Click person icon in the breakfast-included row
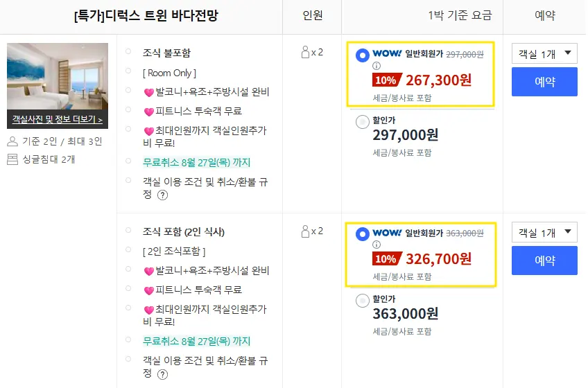This screenshot has height=388, width=588. click(x=305, y=231)
